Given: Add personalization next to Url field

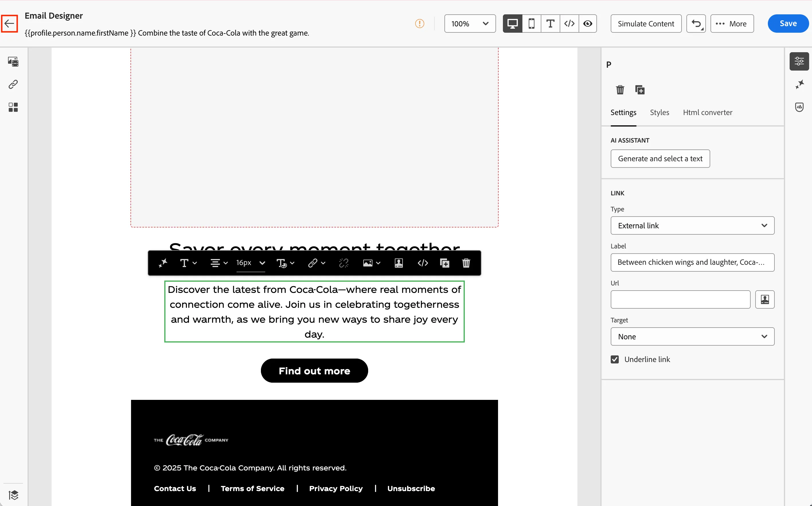Looking at the screenshot, I should [x=764, y=299].
